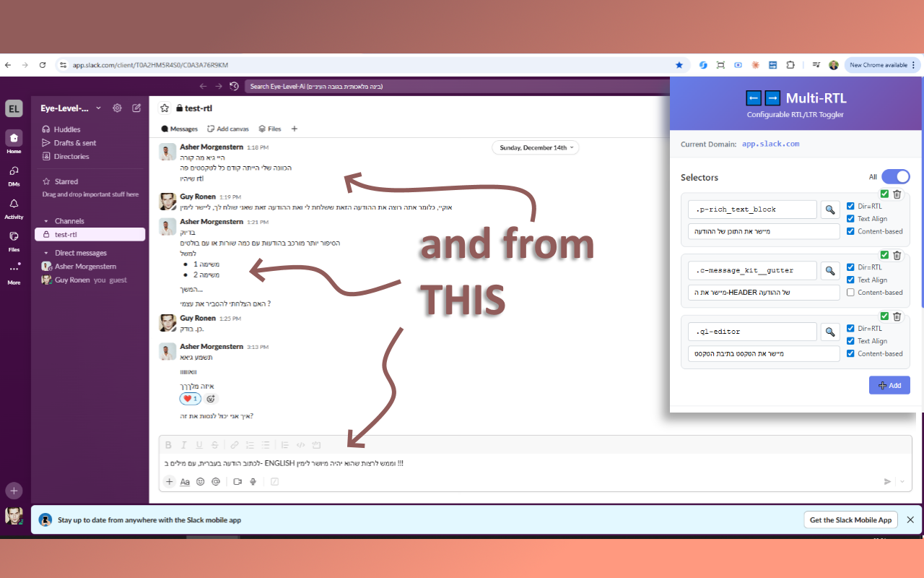Pick element for .p-rich_text_block selector

tap(830, 210)
